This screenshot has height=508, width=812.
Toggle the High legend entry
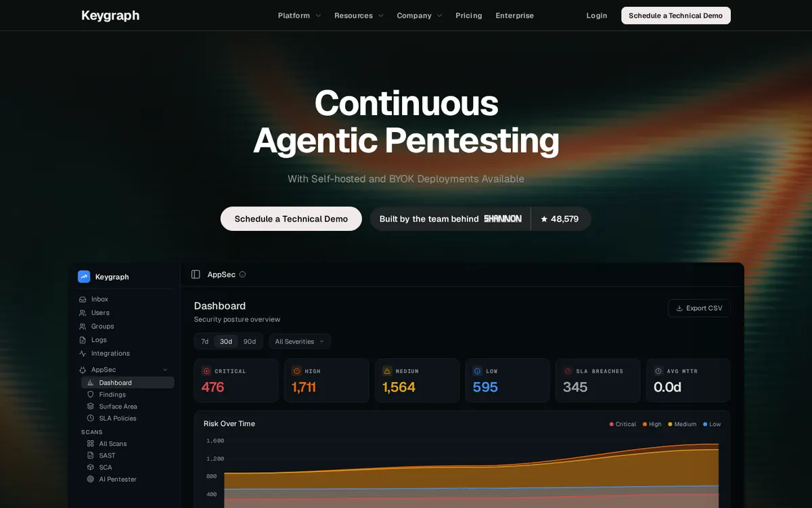coord(652,424)
